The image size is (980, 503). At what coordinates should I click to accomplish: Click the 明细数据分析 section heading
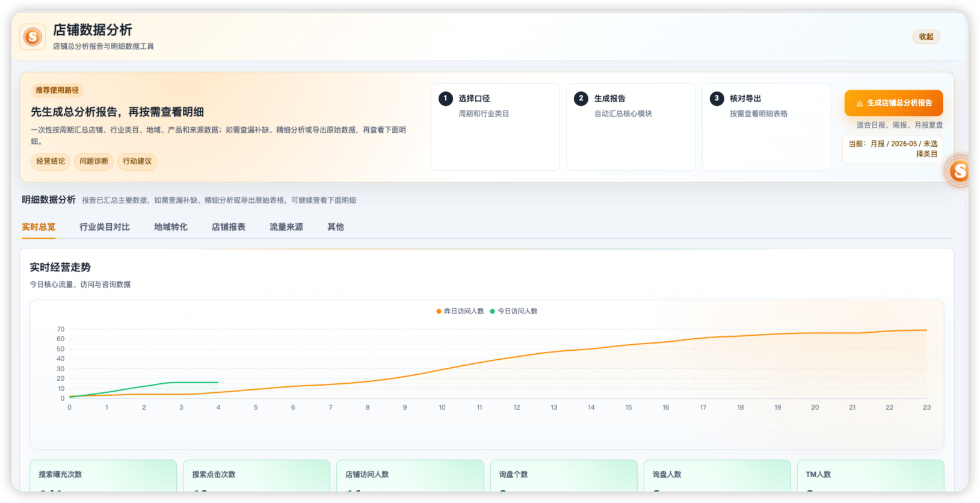(x=49, y=200)
